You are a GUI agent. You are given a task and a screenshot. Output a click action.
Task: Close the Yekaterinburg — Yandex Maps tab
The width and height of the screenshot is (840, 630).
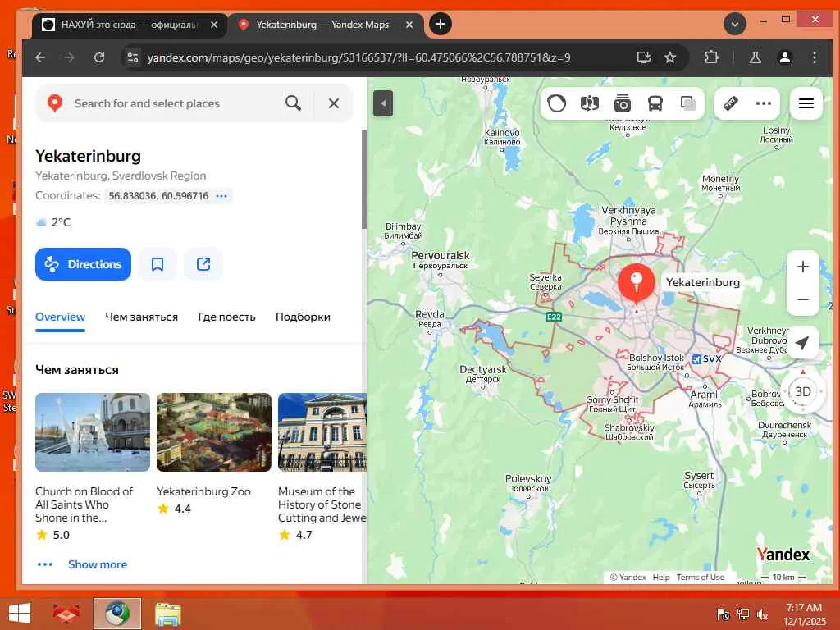click(409, 25)
